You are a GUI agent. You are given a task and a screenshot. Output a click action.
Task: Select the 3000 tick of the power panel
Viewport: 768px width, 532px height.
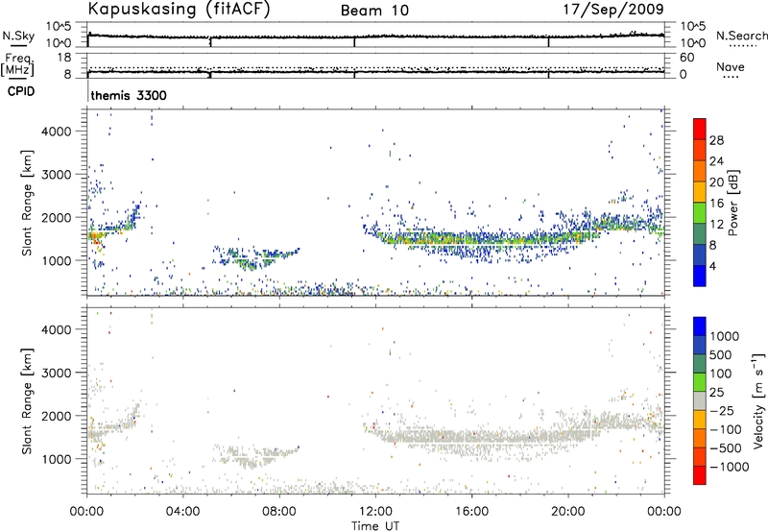(57, 175)
